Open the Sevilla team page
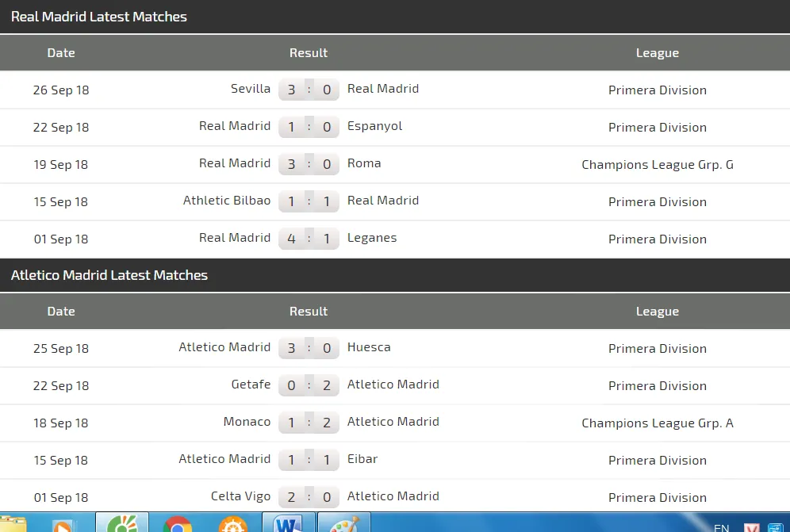 [x=251, y=89]
